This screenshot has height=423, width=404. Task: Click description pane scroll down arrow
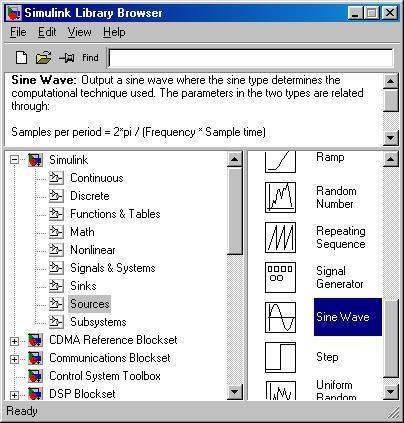391,138
